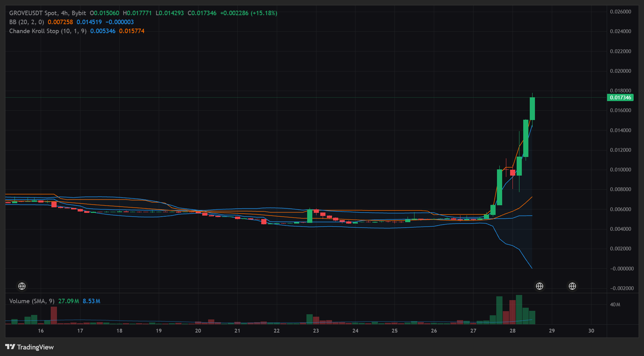Select the BB (20, 2, 0) indicator legend

click(x=27, y=22)
